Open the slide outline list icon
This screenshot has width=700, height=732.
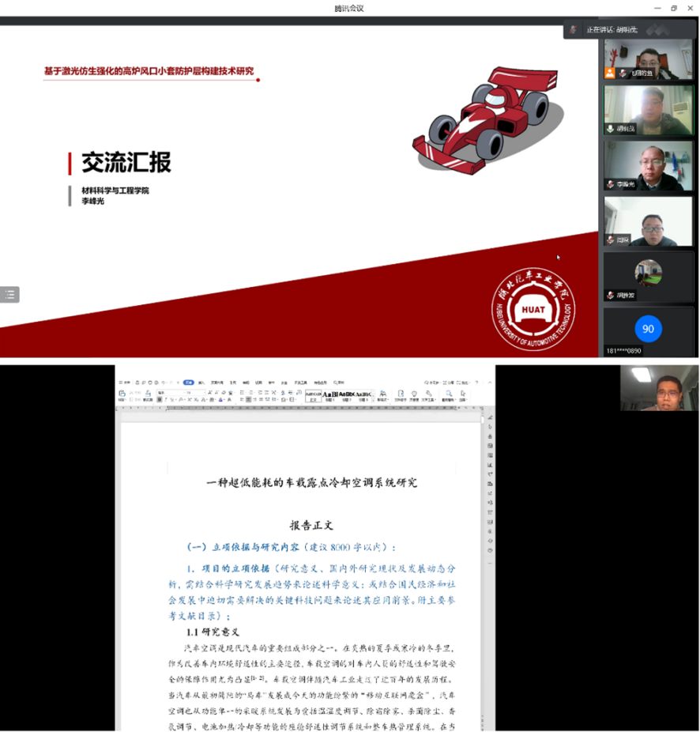click(x=9, y=295)
